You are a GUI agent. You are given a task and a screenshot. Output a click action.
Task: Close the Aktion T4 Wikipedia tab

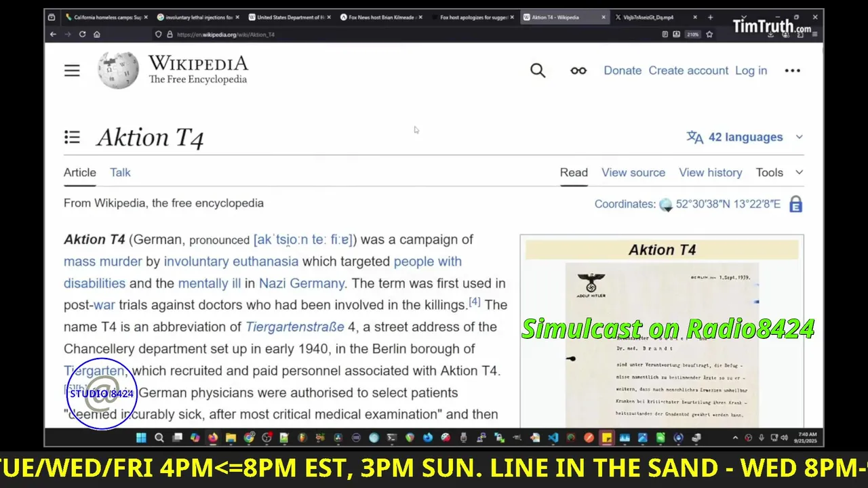coord(604,17)
